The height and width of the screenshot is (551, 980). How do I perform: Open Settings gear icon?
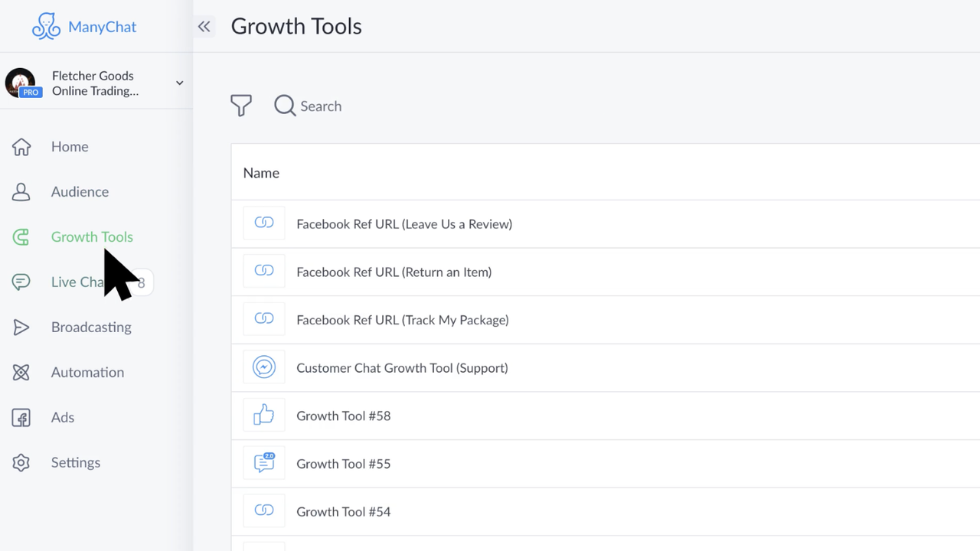pos(21,463)
